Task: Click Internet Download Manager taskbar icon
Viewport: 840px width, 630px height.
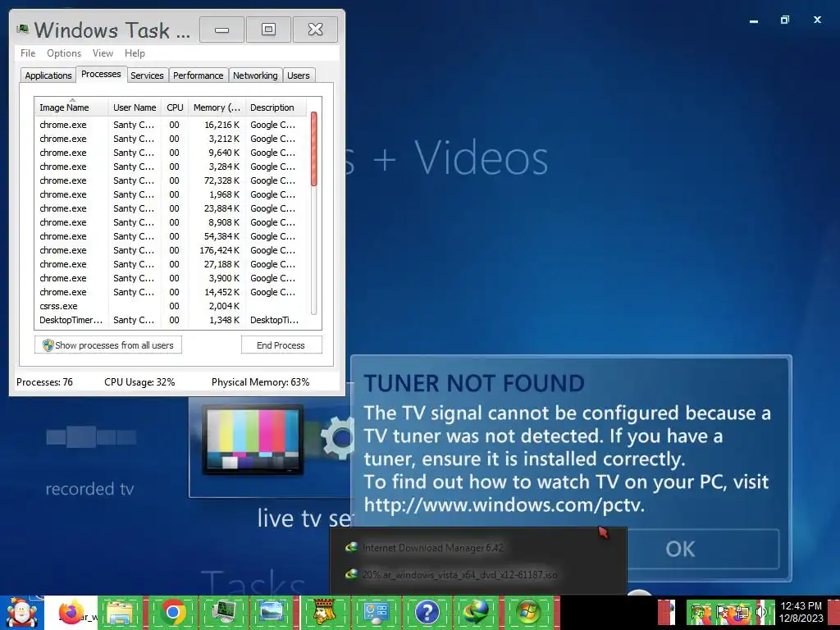Action: click(x=476, y=612)
